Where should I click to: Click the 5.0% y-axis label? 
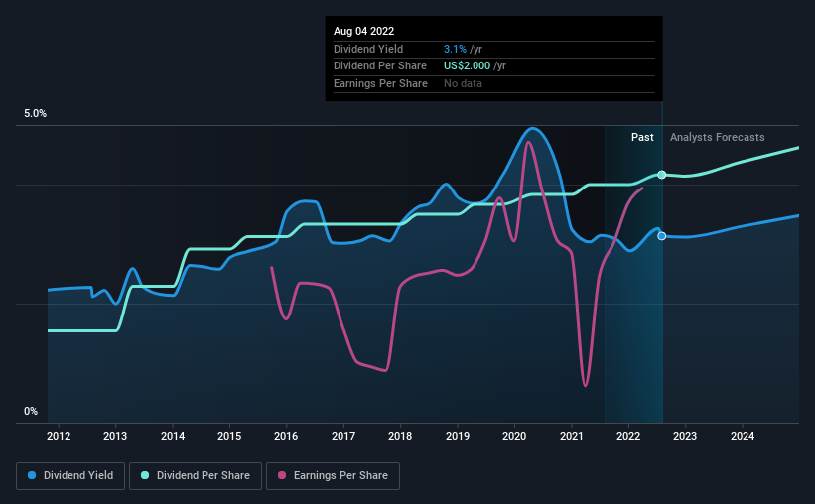35,113
